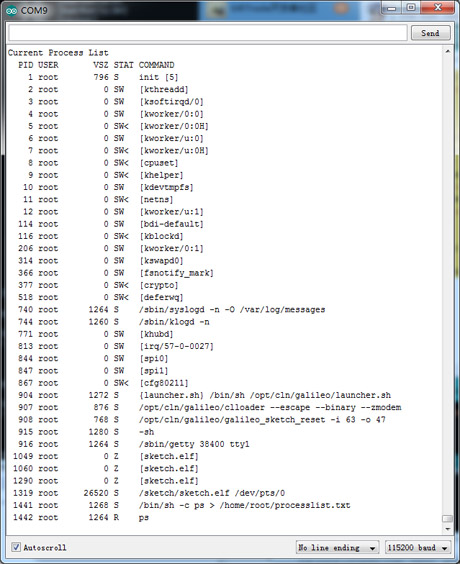This screenshot has height=564, width=460.
Task: Close the COM9 serial monitor window
Action: click(437, 8)
